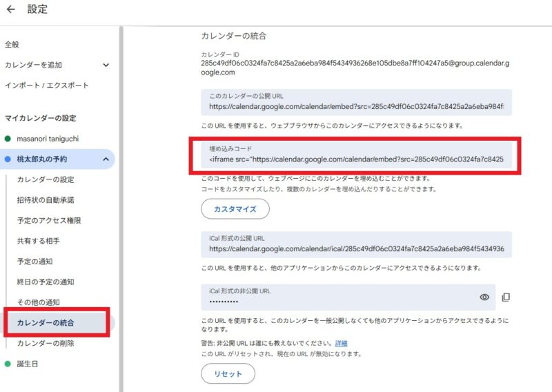
Task: Open インポート / エクスポート settings
Action: pos(47,86)
